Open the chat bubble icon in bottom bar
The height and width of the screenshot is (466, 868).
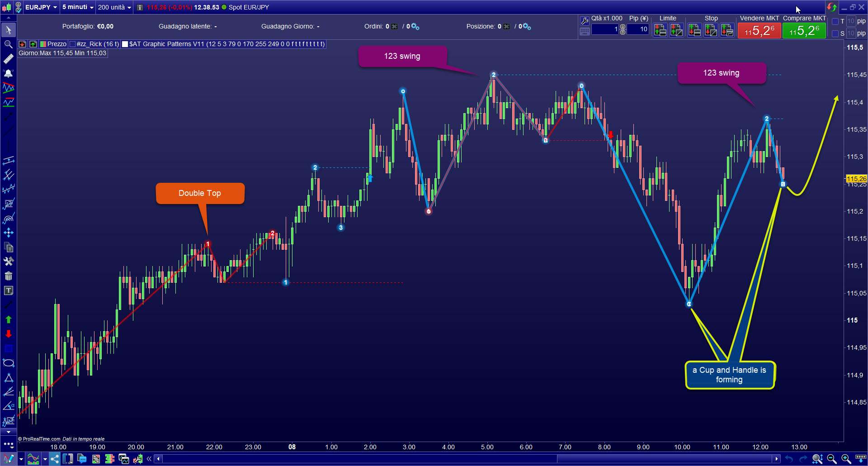pos(82,459)
